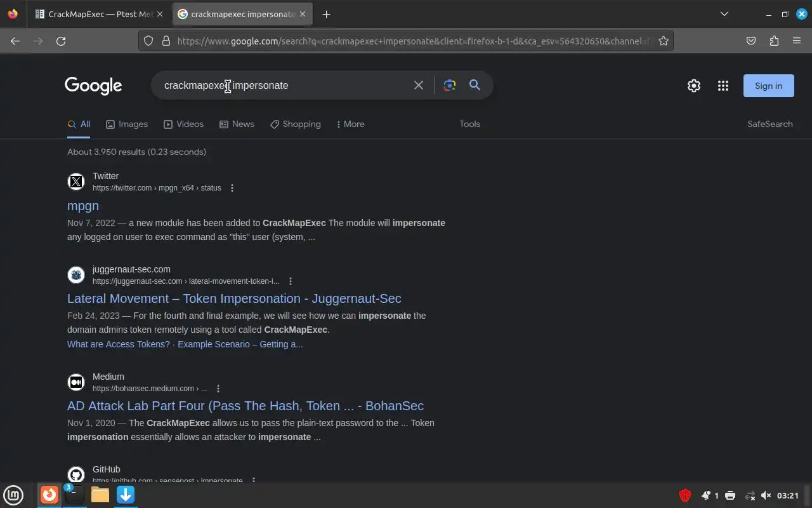Open What are Access Tokens sitelink
Viewport: 812px width, 508px height.
pos(119,344)
